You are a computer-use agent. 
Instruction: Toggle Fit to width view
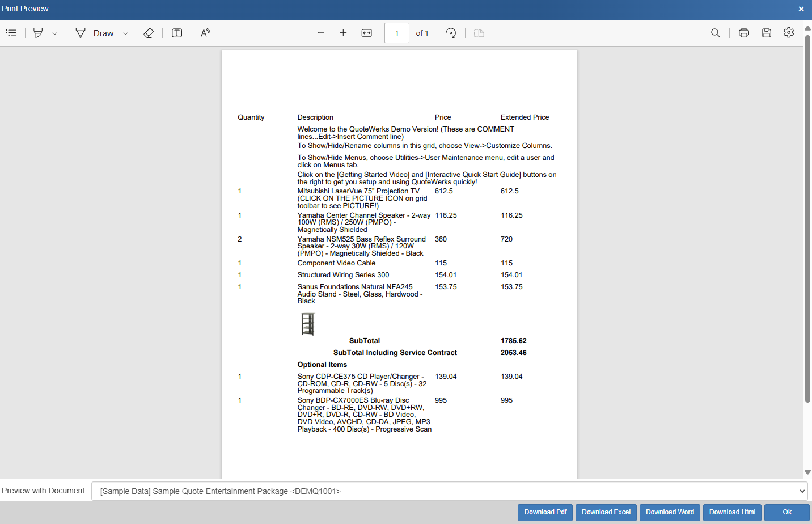pos(367,33)
